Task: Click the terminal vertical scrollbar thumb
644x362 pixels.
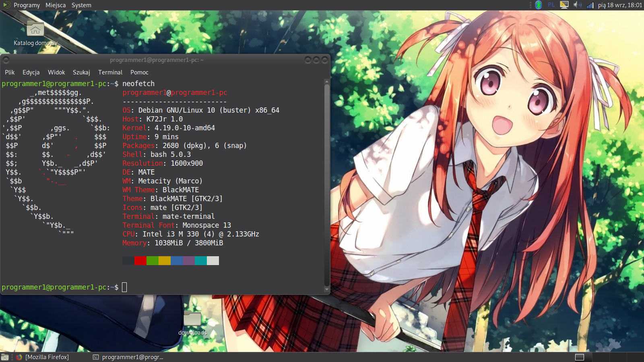Action: [327, 185]
